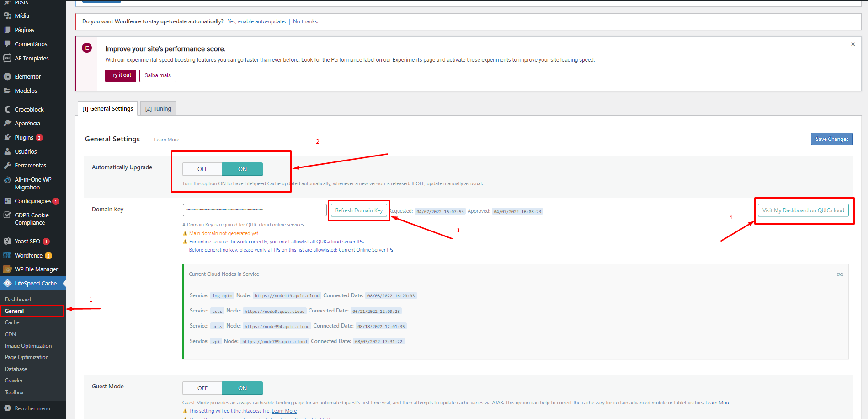Open the Usuários person icon
Viewport: 868px width, 419px height.
tap(7, 151)
